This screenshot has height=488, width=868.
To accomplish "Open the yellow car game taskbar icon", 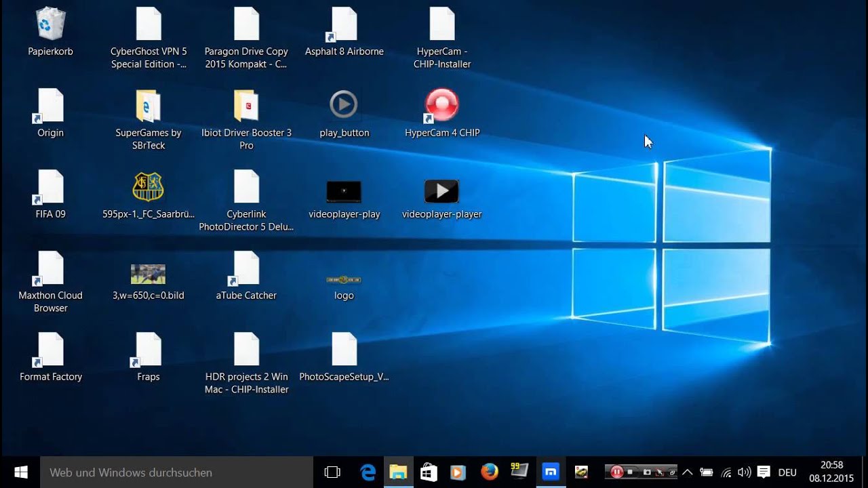I will (x=581, y=472).
